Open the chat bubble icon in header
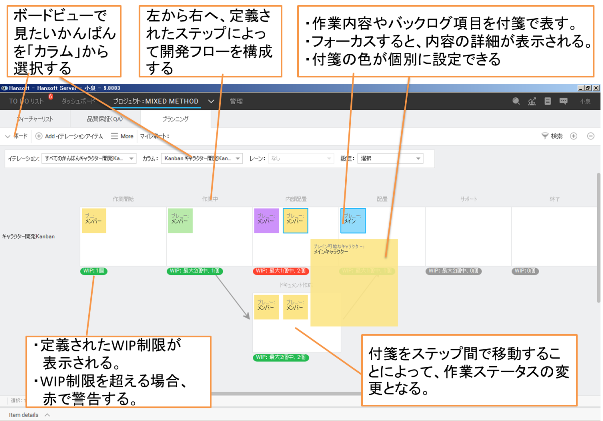The height and width of the screenshot is (421, 603). (563, 101)
